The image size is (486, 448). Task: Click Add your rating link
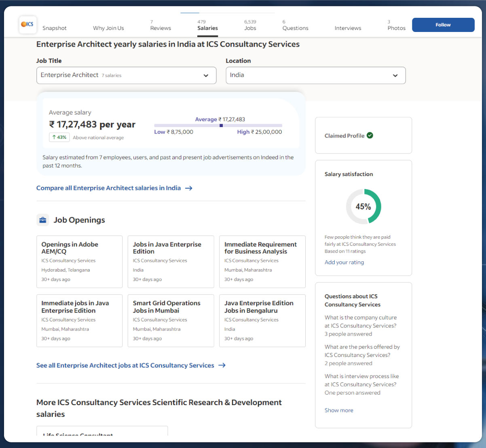click(x=344, y=262)
